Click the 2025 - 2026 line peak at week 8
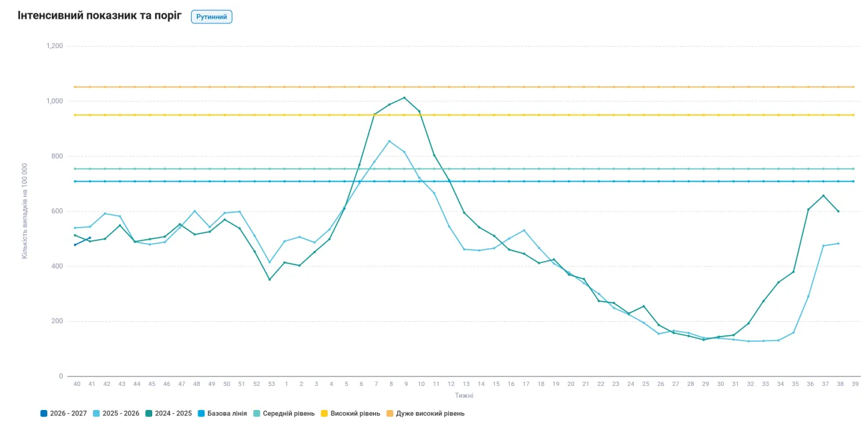Image resolution: width=868 pixels, height=430 pixels. 390,141
